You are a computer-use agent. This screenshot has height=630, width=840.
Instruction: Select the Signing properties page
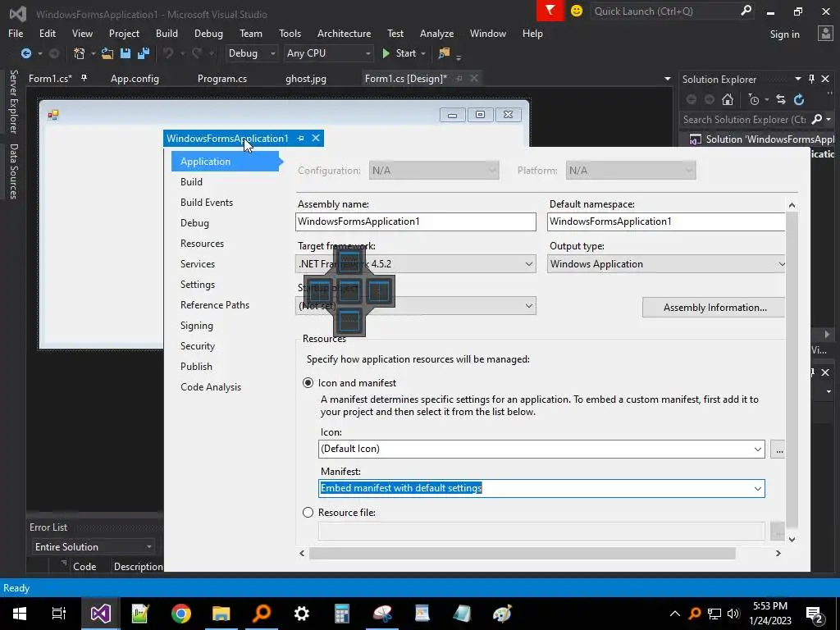197,326
